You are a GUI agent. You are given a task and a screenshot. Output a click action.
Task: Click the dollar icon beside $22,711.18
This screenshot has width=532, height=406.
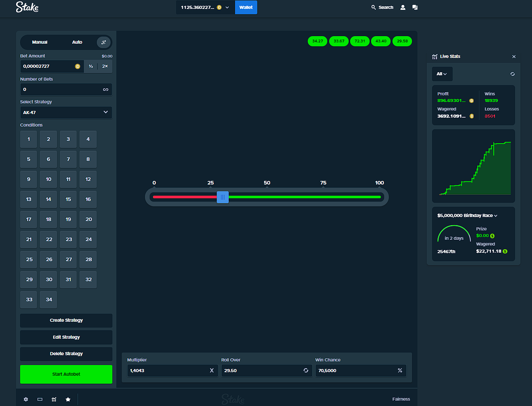click(x=505, y=251)
